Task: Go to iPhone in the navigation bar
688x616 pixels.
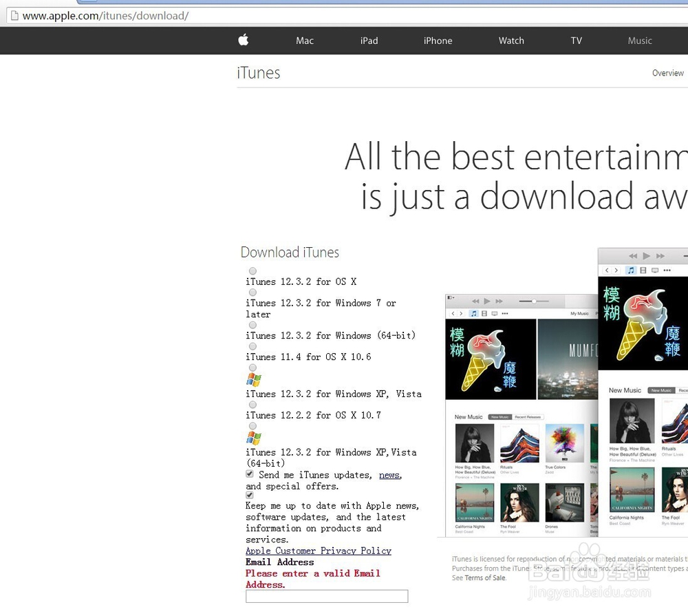Action: 438,41
